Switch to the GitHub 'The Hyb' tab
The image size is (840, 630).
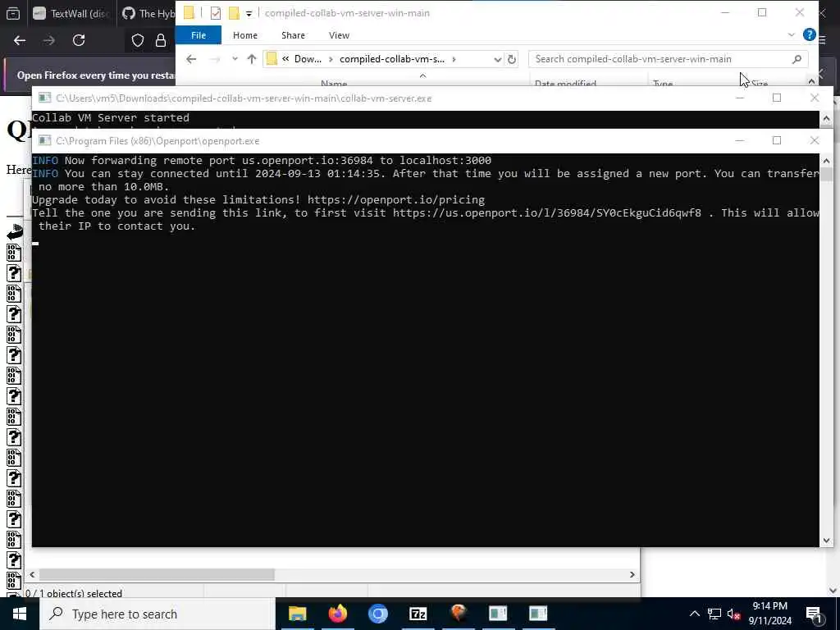[148, 13]
